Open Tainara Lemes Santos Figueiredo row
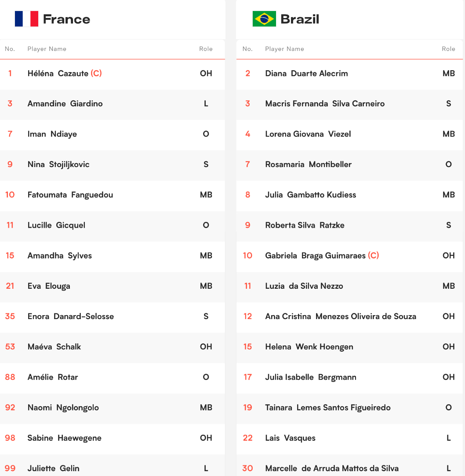The width and height of the screenshot is (465, 476). (x=349, y=407)
